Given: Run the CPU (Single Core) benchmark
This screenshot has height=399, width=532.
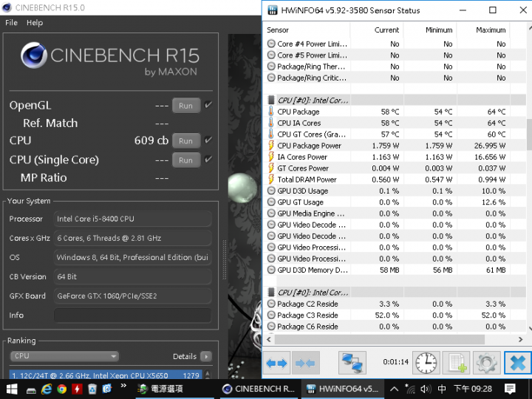Looking at the screenshot, I should [186, 160].
